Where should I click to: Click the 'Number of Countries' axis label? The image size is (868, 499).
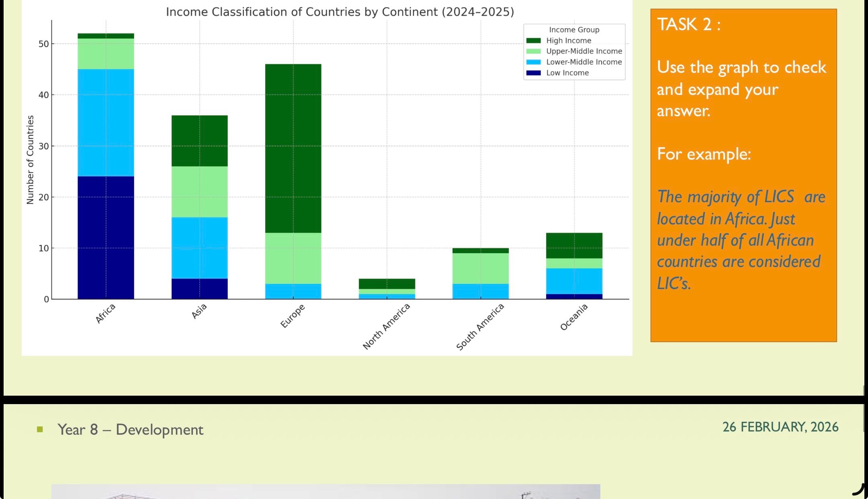pos(30,160)
